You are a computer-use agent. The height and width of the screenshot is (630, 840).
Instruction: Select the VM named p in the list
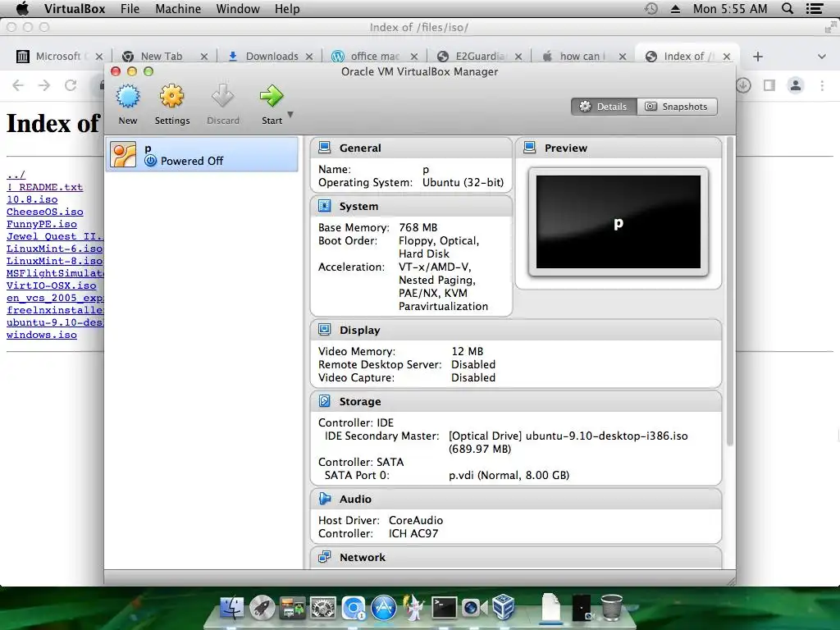pyautogui.click(x=202, y=154)
